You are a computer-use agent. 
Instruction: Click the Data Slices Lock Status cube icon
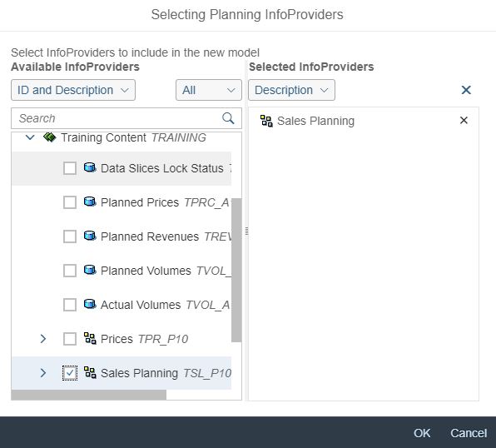click(90, 167)
